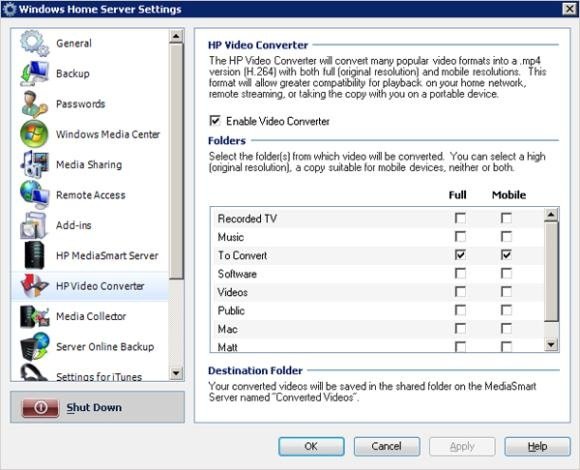Uncheck Full for To Convert folder
This screenshot has width=580, height=470.
coord(460,255)
